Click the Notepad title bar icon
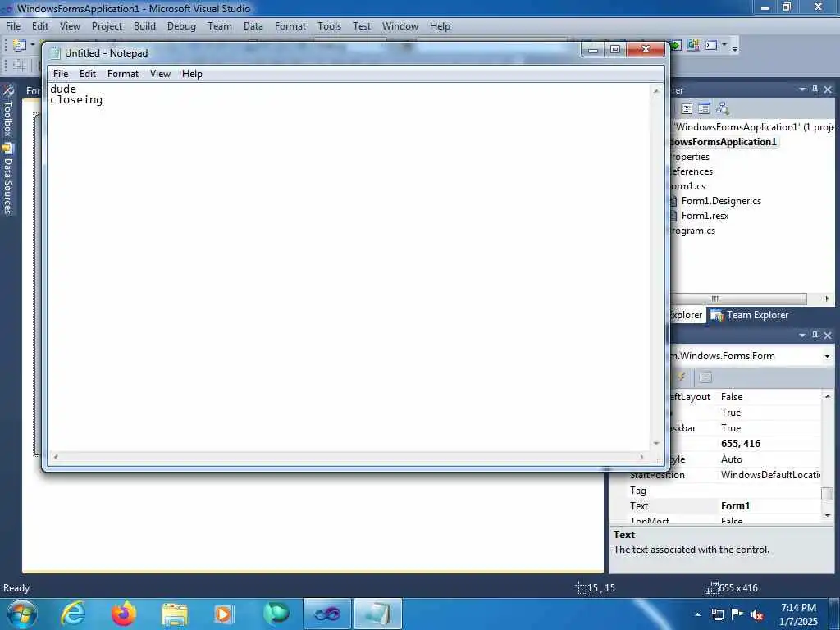The height and width of the screenshot is (630, 840). coord(55,53)
